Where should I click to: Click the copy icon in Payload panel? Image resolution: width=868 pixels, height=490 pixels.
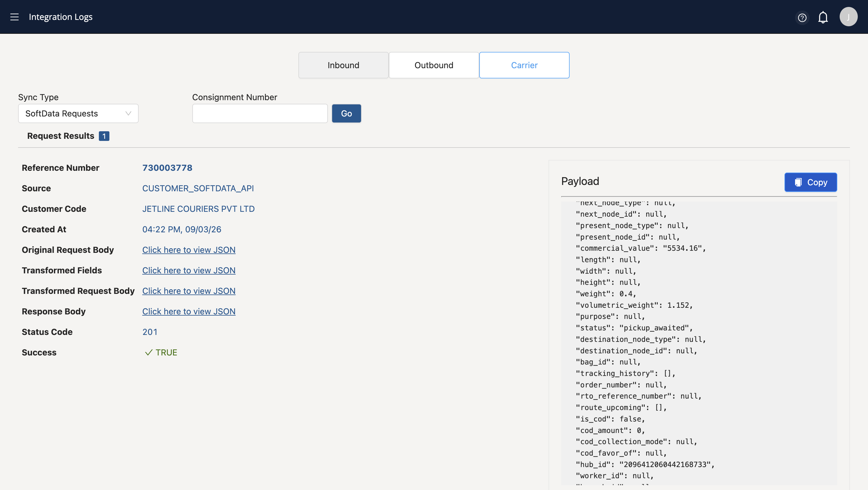798,182
